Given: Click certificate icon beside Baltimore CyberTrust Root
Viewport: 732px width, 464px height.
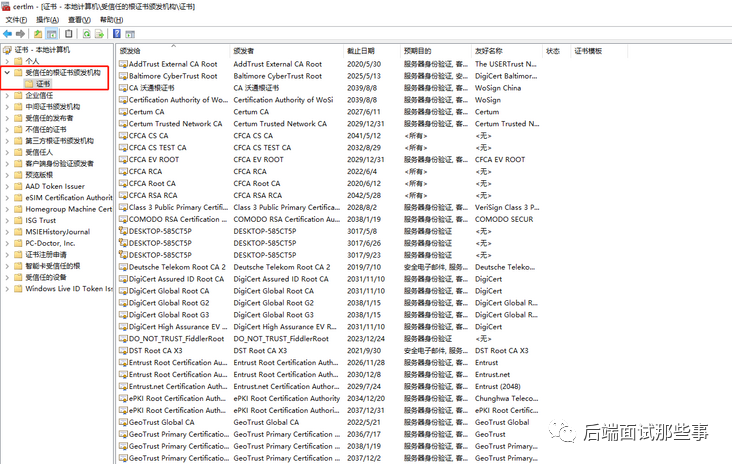Looking at the screenshot, I should [x=123, y=76].
